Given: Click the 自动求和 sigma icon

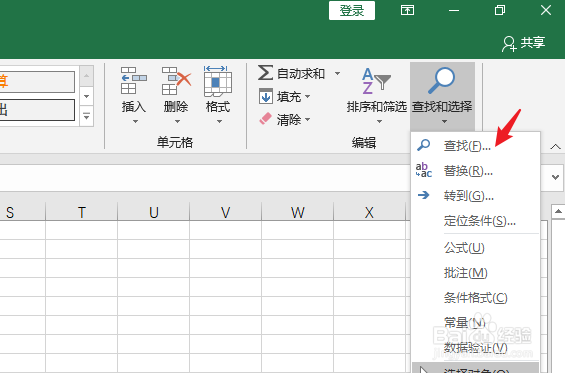Looking at the screenshot, I should [265, 73].
